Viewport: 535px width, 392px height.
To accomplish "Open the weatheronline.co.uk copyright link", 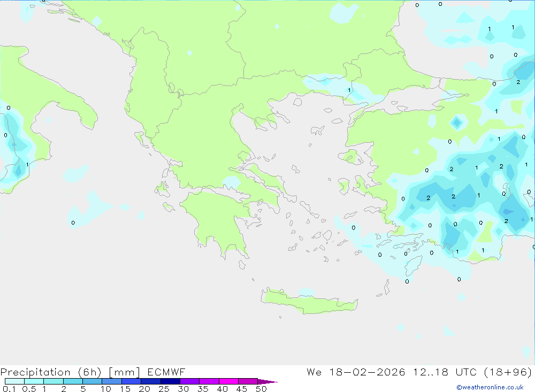I will [490, 387].
